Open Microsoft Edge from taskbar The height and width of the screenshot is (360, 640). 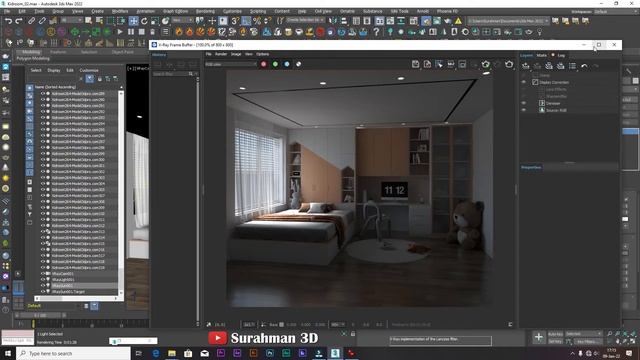pos(156,353)
